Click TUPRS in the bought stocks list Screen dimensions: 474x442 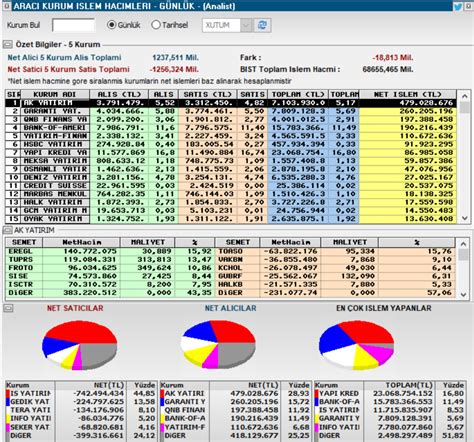tap(21, 260)
